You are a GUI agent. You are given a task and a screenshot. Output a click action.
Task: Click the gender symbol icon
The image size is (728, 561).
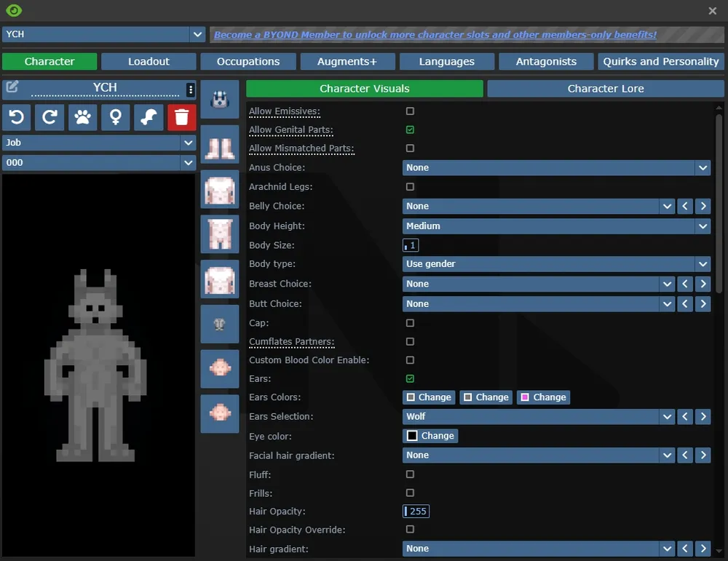click(115, 117)
